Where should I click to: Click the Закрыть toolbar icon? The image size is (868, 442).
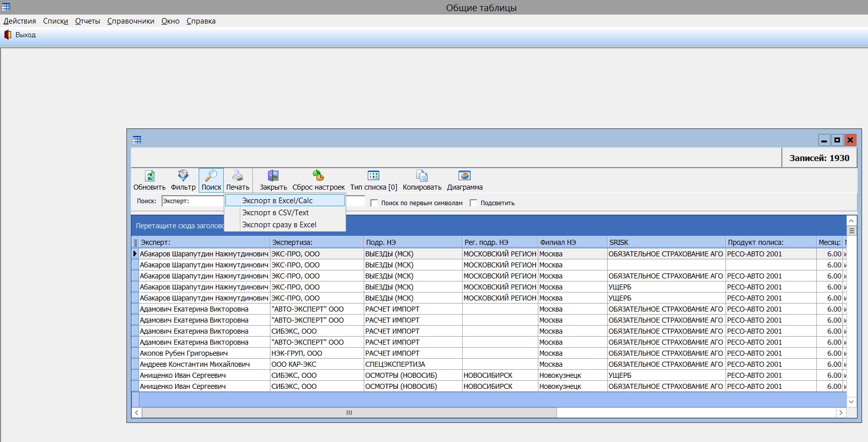pyautogui.click(x=273, y=176)
